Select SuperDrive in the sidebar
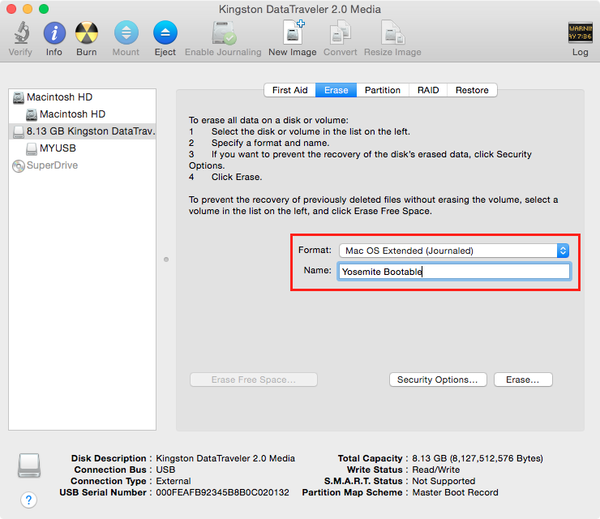600x519 pixels. pyautogui.click(x=82, y=165)
